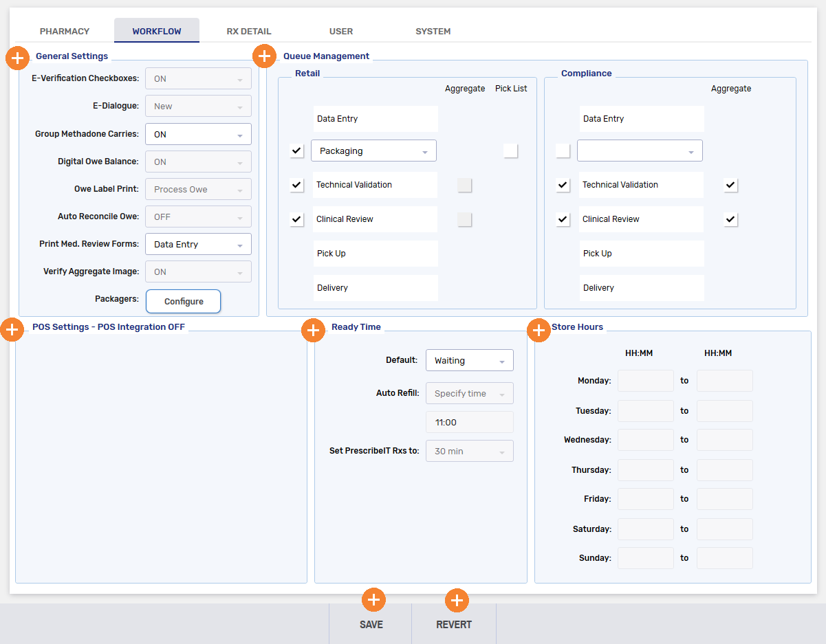The height and width of the screenshot is (644, 826).
Task: Uncheck Clinical Review in the Retail queue
Action: click(296, 219)
